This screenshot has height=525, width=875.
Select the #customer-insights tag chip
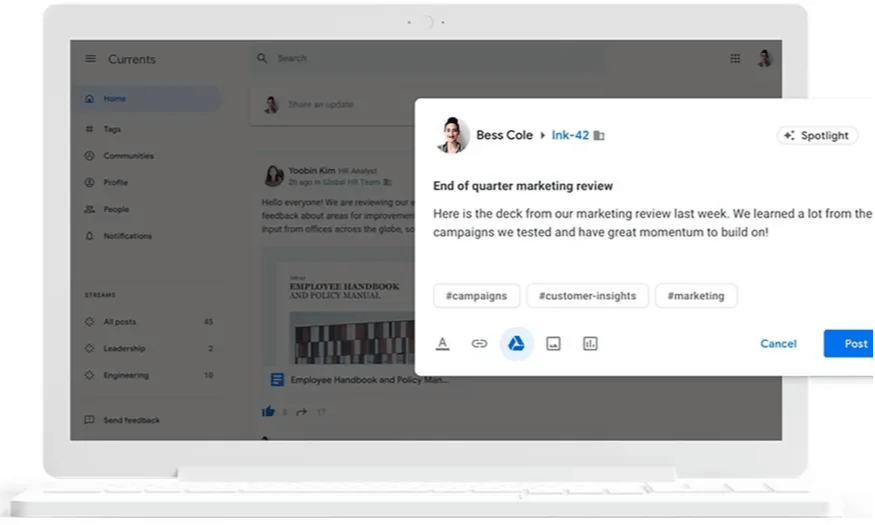588,296
